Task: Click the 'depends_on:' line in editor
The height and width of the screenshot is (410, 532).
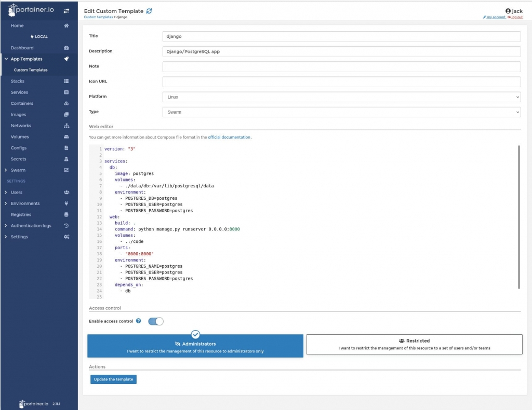Action: [x=129, y=284]
